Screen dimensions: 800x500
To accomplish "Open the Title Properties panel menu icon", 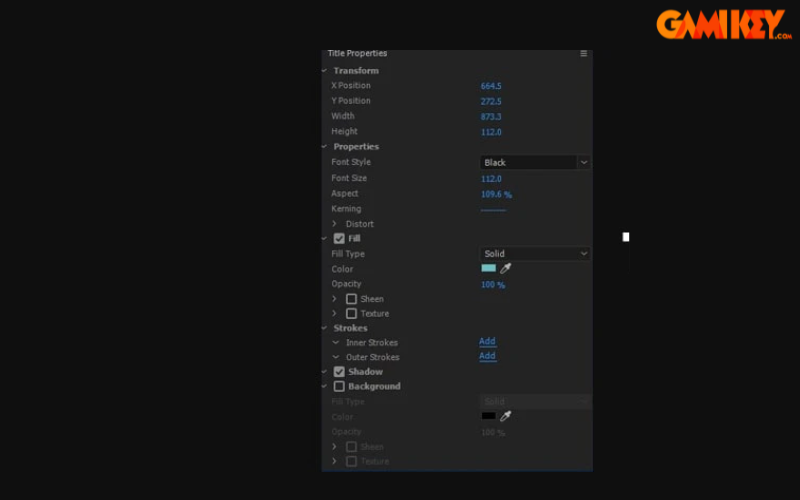I will tap(583, 53).
